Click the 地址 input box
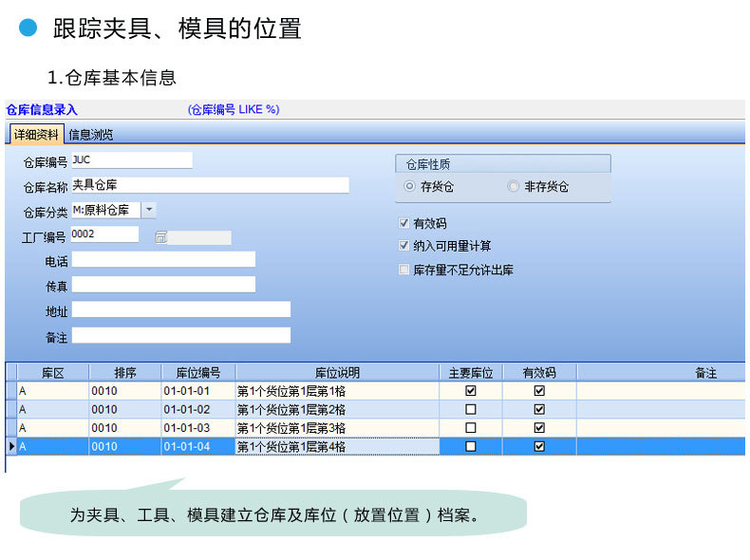Image resolution: width=750 pixels, height=560 pixels. 180,309
